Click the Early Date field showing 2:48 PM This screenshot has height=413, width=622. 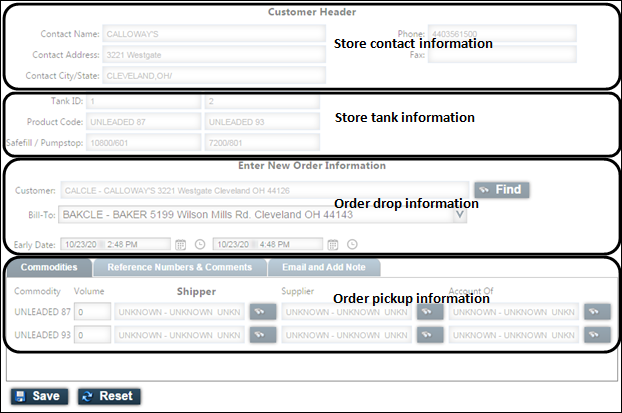(x=115, y=244)
